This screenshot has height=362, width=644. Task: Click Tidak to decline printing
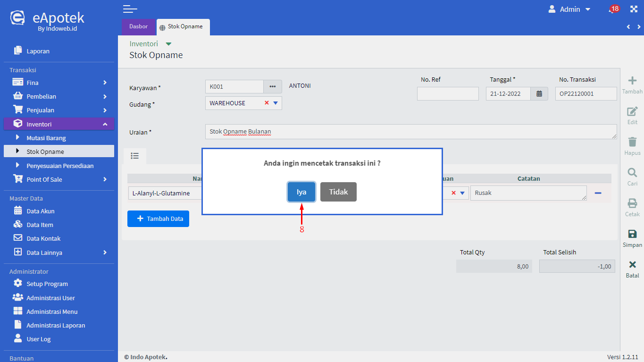[x=338, y=192]
